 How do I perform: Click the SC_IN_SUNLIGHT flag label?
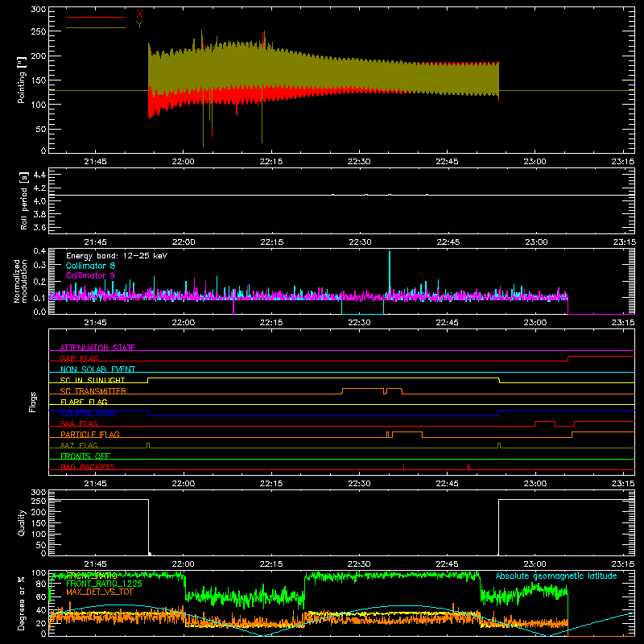[x=93, y=380]
